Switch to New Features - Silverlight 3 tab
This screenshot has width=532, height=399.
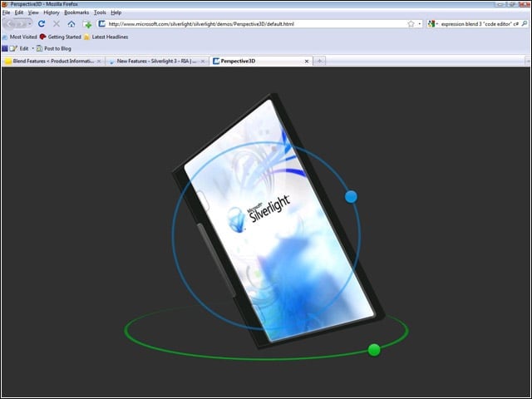click(x=156, y=61)
